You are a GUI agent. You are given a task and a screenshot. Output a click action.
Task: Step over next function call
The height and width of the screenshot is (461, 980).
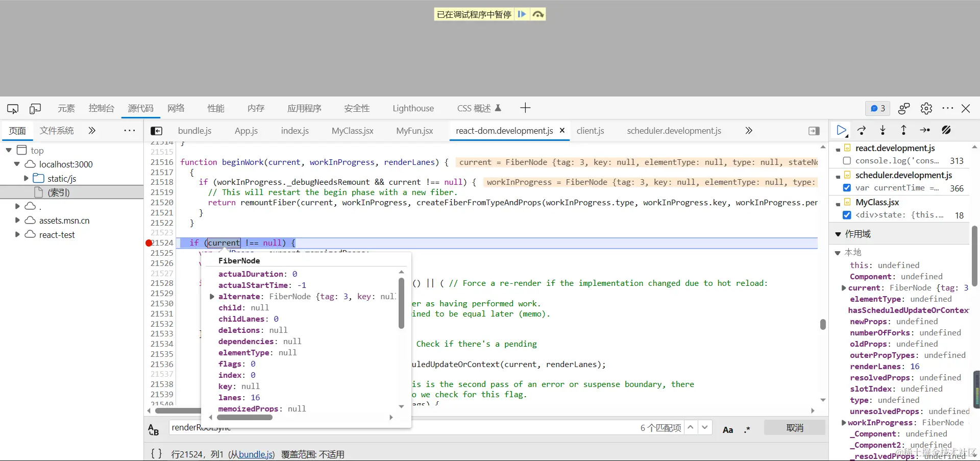click(862, 130)
